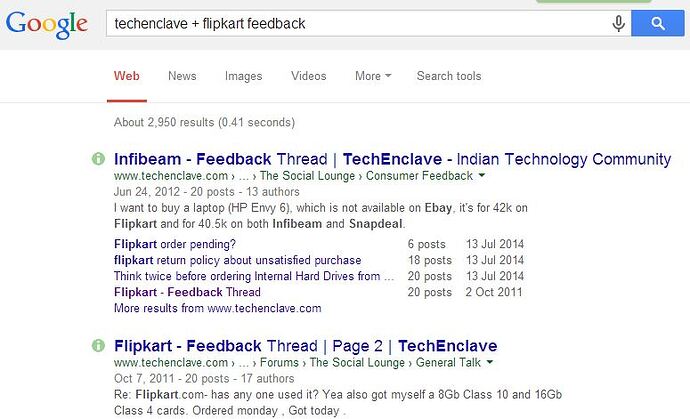Click 'Oct 7, 2011 - 20 posts - 17 authors'

(204, 379)
